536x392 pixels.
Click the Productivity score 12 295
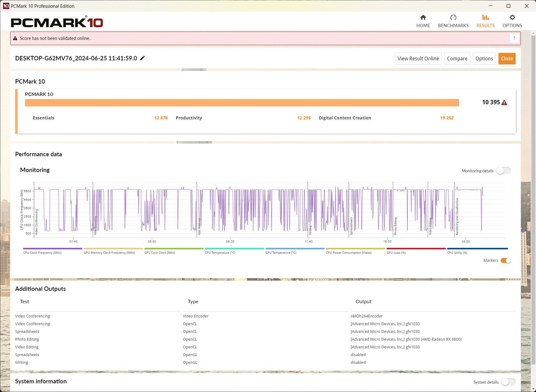pos(304,118)
